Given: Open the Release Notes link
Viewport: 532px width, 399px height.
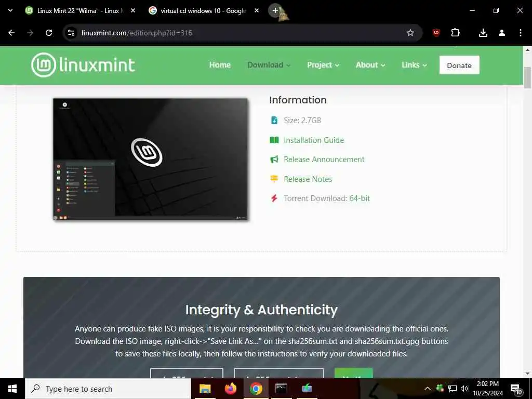Looking at the screenshot, I should (308, 179).
